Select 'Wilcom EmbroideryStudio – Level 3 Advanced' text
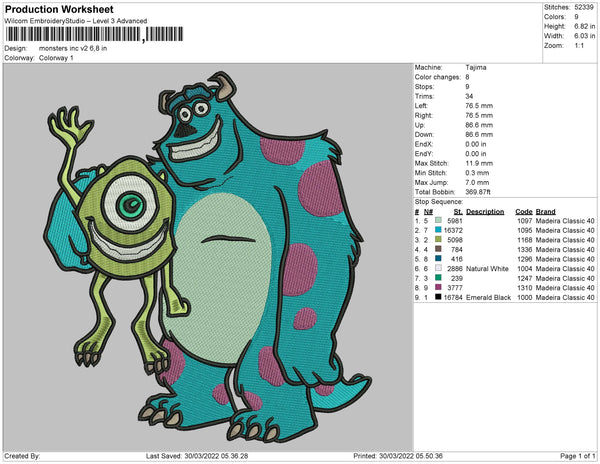 coord(76,21)
